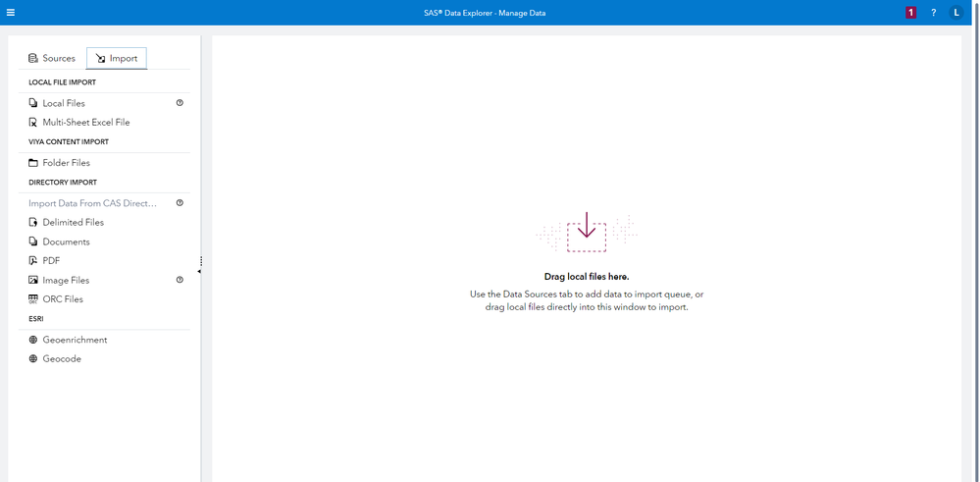The image size is (980, 482).
Task: Choose ORC Files import option
Action: point(63,298)
